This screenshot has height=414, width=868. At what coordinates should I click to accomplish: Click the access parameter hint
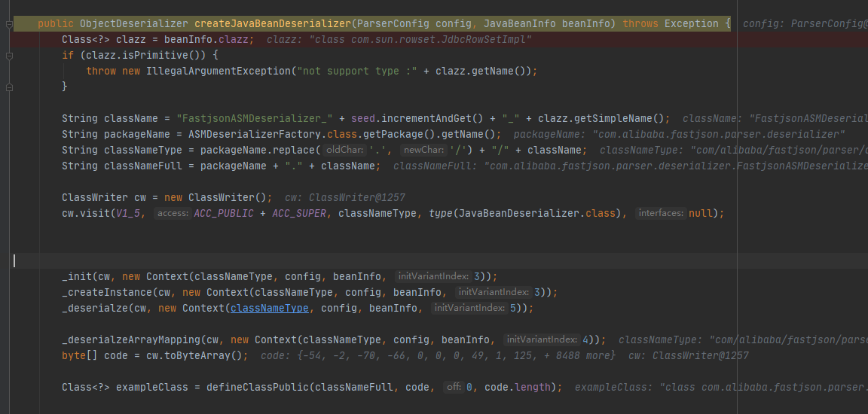click(173, 213)
